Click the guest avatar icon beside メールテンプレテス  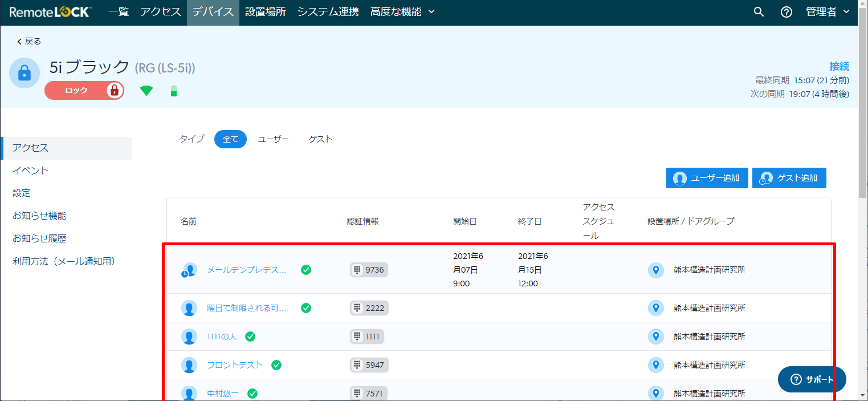(x=189, y=270)
